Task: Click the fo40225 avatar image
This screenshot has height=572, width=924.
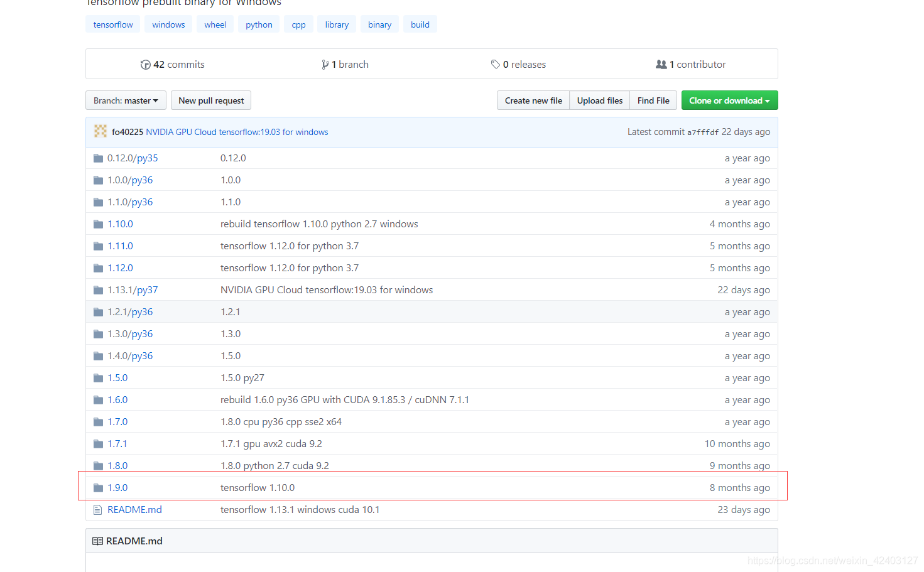Action: 101,131
